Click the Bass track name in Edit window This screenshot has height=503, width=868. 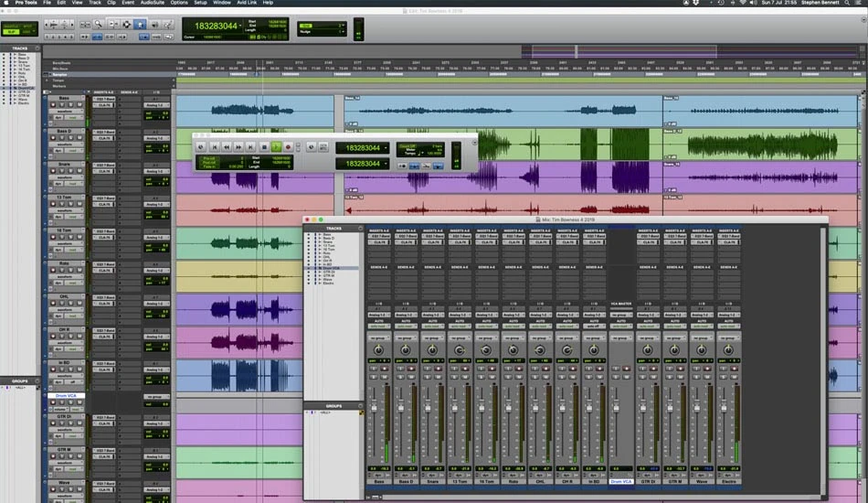[64, 98]
